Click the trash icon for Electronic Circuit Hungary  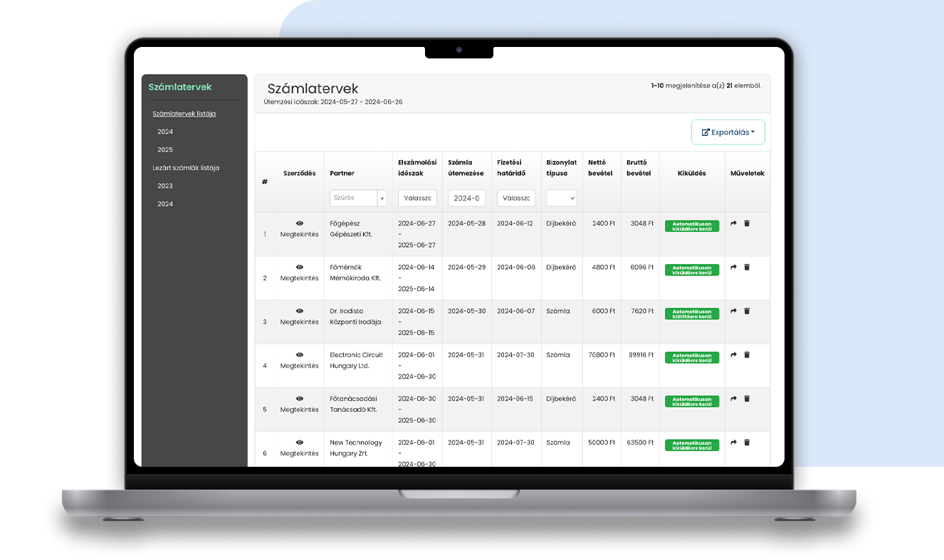click(747, 355)
